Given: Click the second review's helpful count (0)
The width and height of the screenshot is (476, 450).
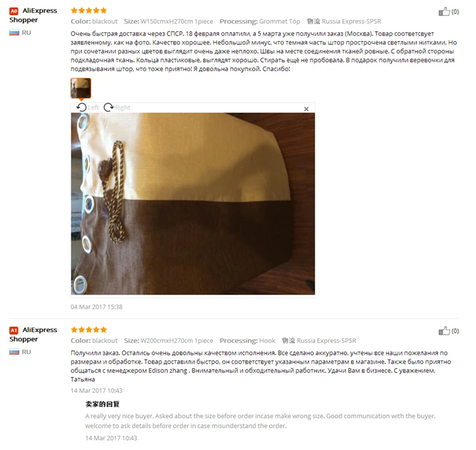Looking at the screenshot, I should [x=455, y=331].
